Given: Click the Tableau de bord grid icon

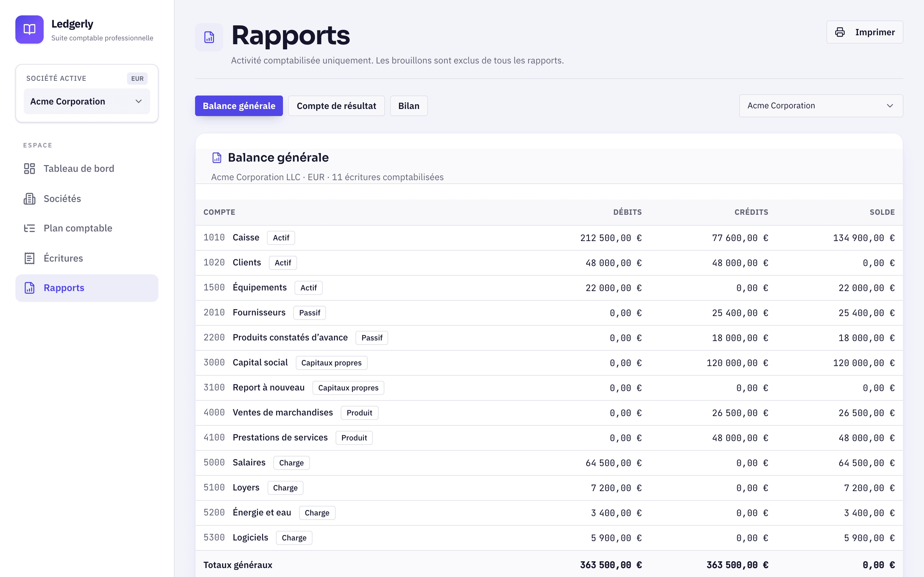Looking at the screenshot, I should click(x=30, y=169).
